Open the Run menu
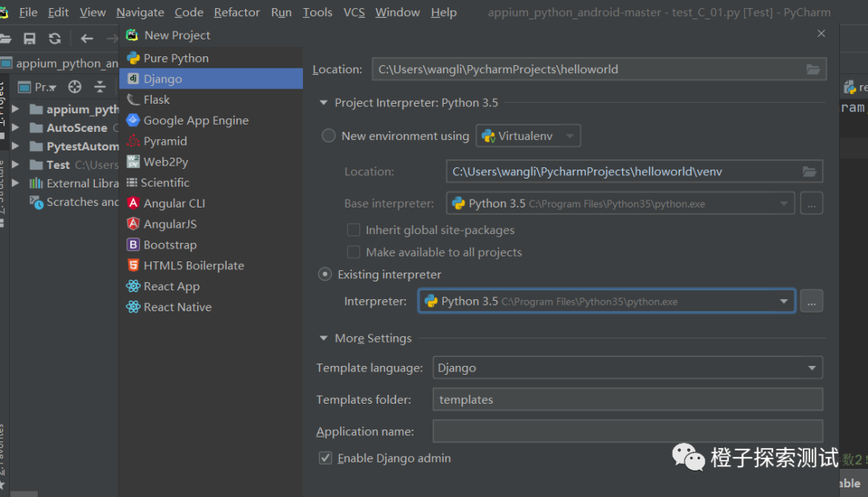This screenshot has height=497, width=868. click(281, 12)
